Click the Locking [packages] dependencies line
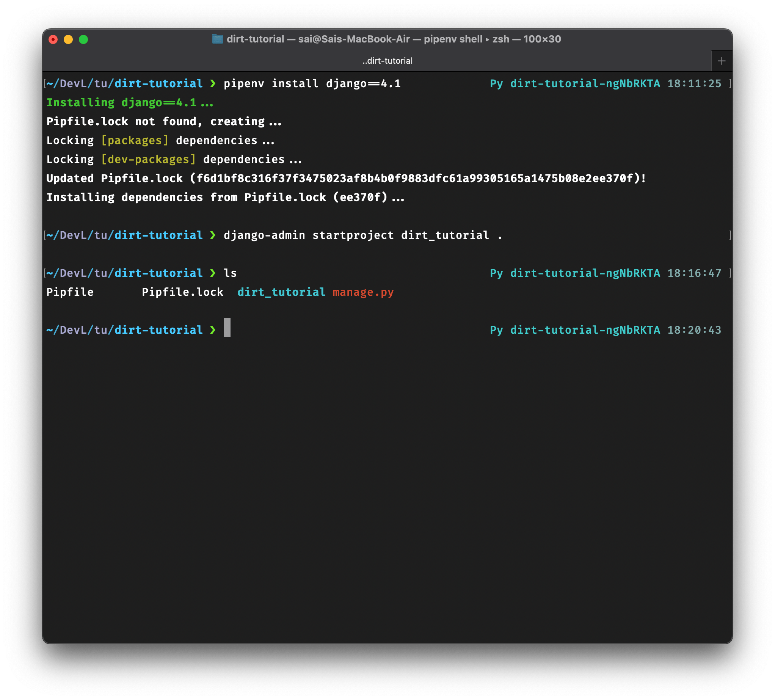This screenshot has height=700, width=775. [x=160, y=140]
